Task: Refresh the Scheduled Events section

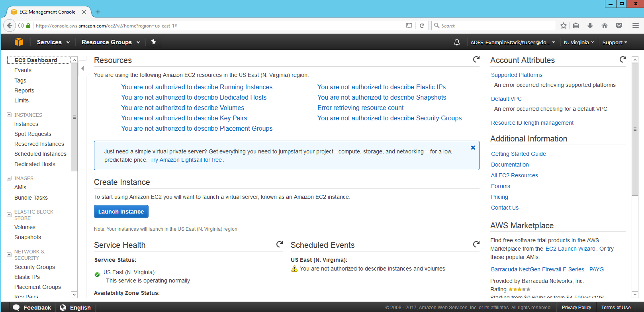Action: click(x=476, y=244)
